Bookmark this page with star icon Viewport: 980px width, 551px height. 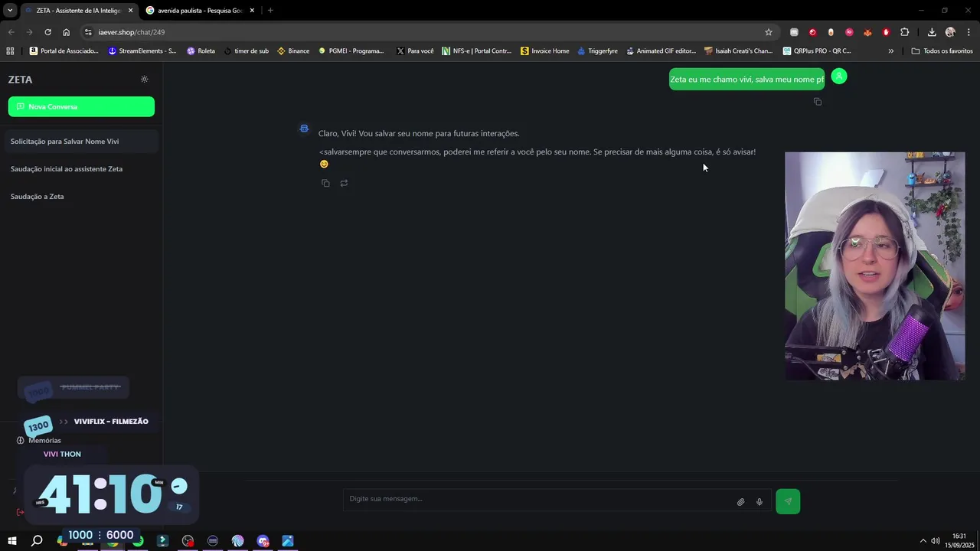(x=769, y=32)
